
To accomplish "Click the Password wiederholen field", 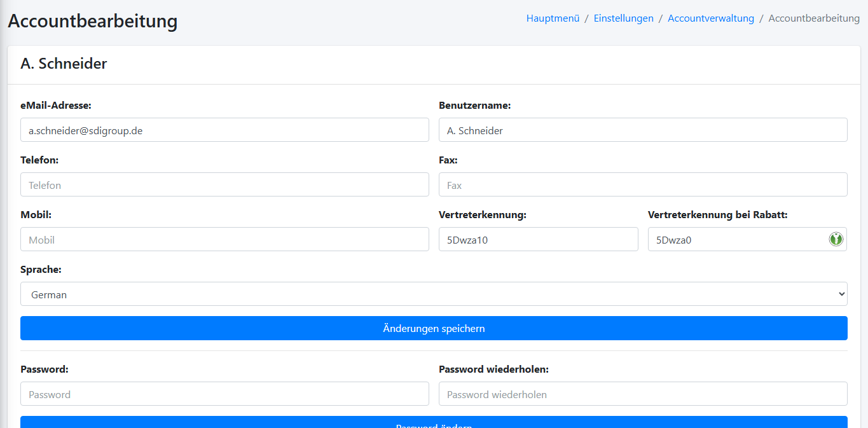I will pos(642,394).
